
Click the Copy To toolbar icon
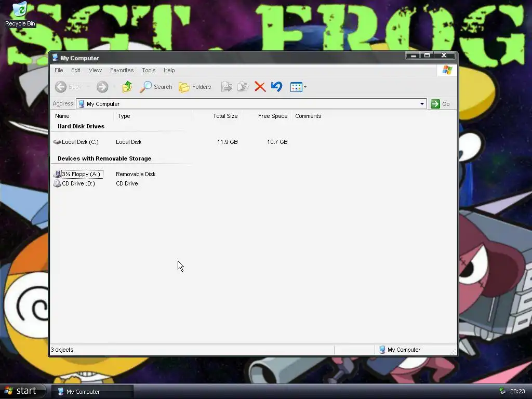point(243,87)
